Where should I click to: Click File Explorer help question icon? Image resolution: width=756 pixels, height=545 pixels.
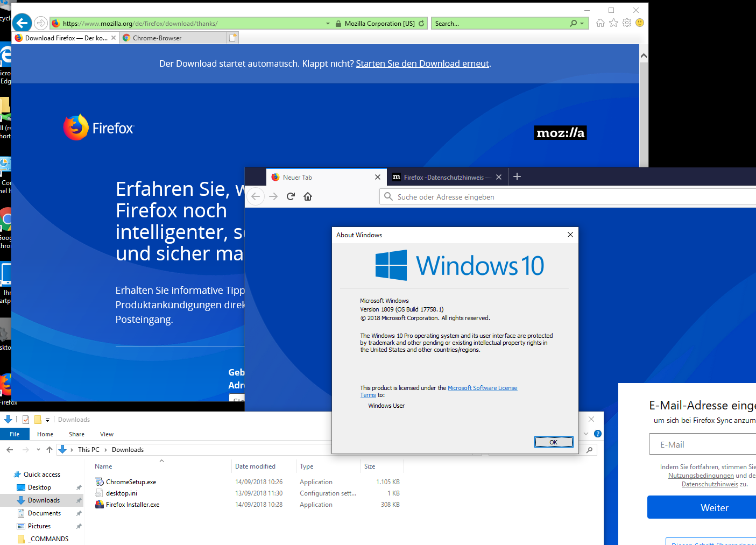click(x=597, y=434)
